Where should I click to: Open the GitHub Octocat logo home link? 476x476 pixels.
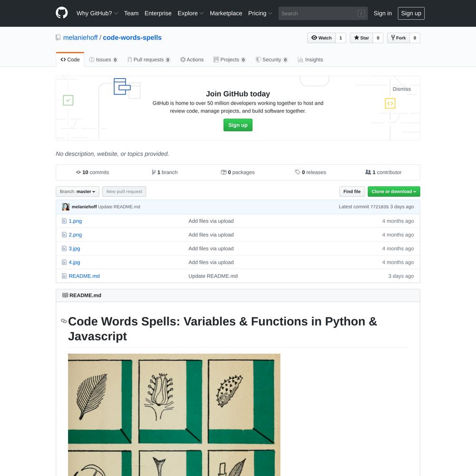(61, 13)
